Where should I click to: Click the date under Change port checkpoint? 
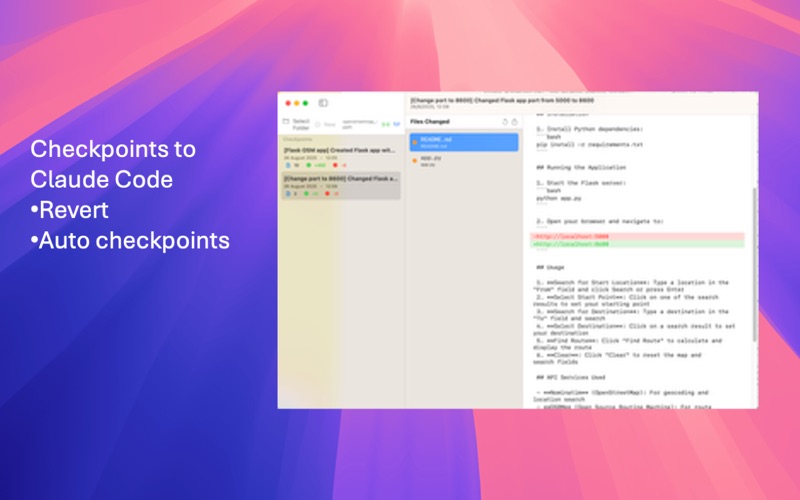pos(311,187)
